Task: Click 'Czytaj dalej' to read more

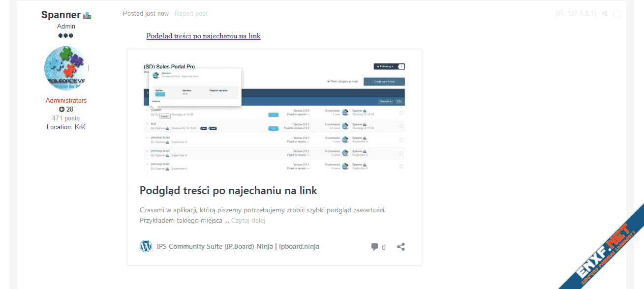Action: point(248,220)
